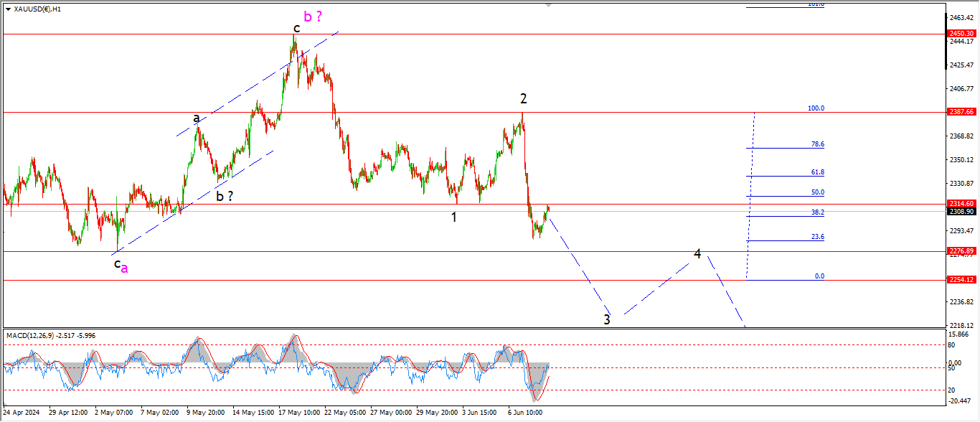Select the 100.0 Fibonacci level label
The height and width of the screenshot is (422, 980).
(816, 108)
